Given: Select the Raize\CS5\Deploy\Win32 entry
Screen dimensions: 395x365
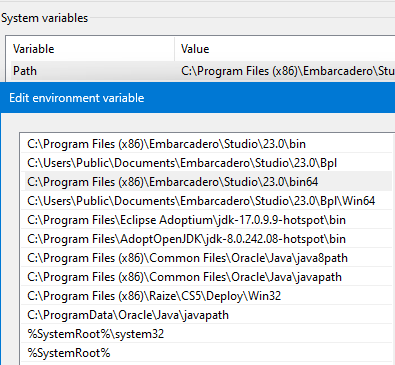Looking at the screenshot, I should [207, 296].
